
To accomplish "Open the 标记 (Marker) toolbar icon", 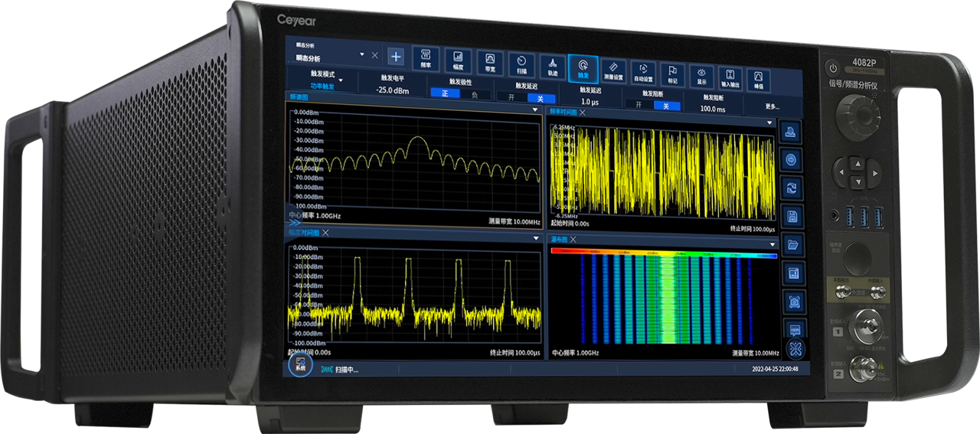I will (673, 74).
